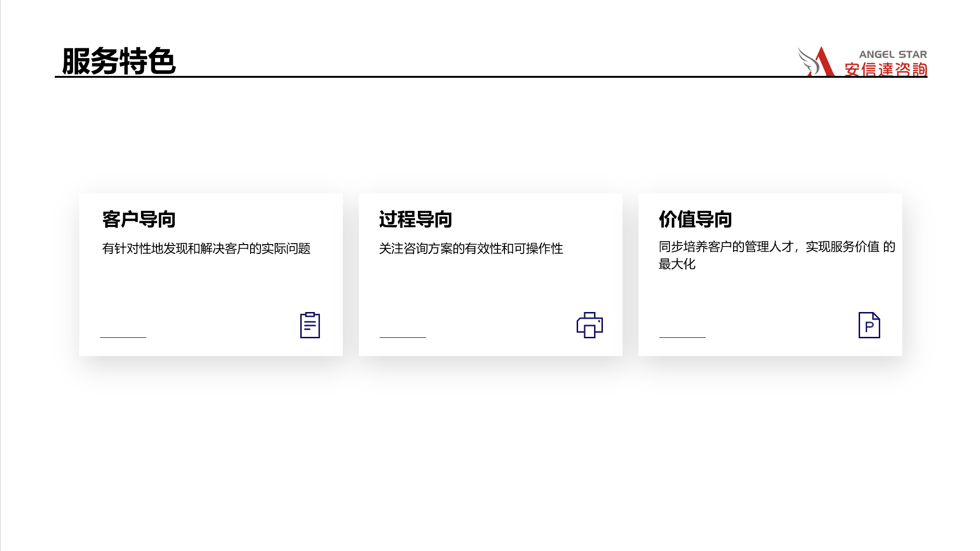Click the Angel Star winged logo
This screenshot has height=551, width=980.
click(x=817, y=61)
